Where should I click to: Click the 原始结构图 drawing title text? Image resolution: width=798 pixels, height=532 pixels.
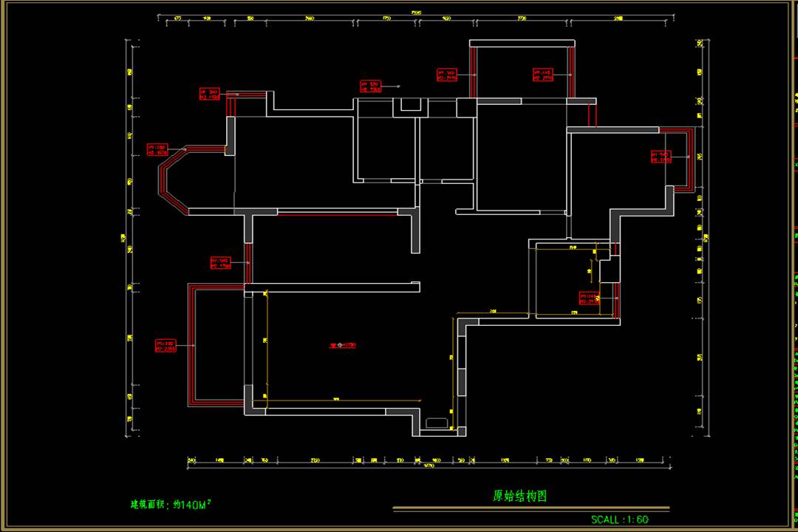click(x=519, y=496)
